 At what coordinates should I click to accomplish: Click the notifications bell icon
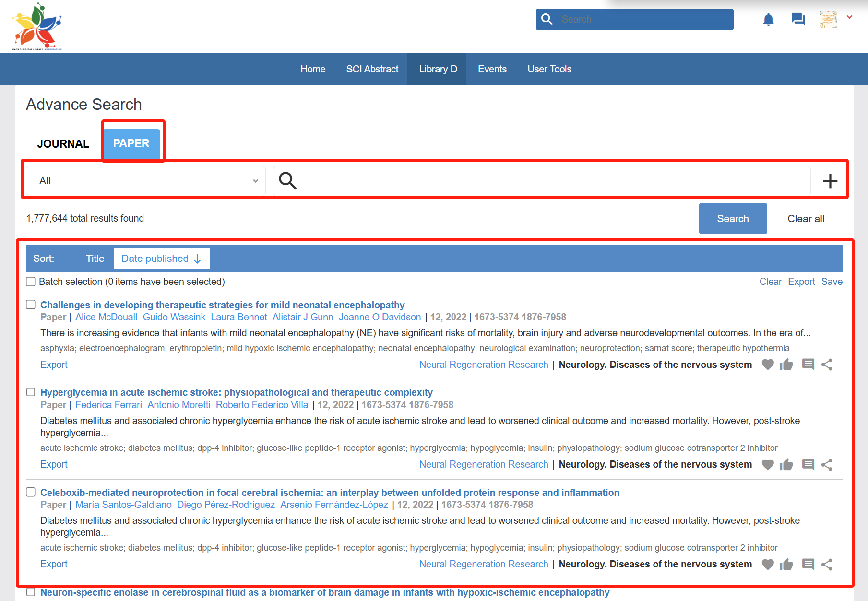[768, 20]
